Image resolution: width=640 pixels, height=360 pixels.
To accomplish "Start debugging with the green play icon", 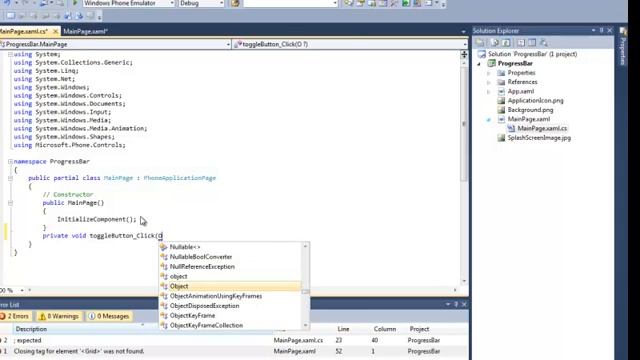I will [75, 3].
